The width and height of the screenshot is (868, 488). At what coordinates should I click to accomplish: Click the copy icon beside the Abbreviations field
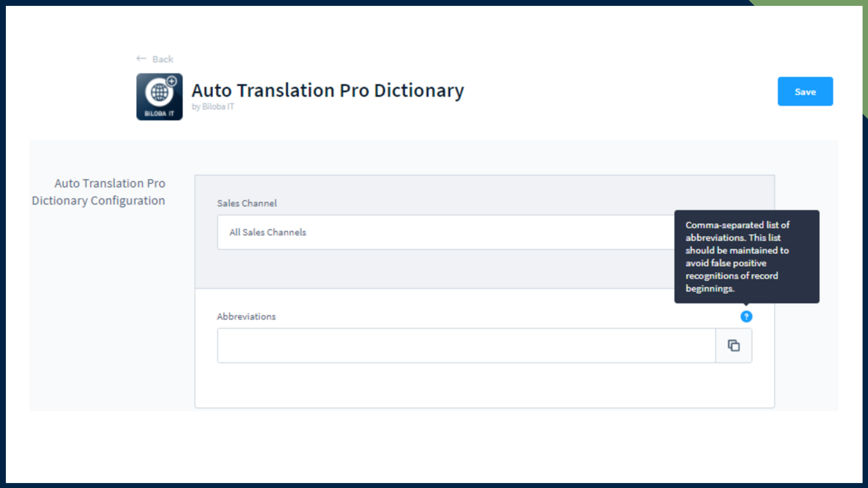coord(733,345)
